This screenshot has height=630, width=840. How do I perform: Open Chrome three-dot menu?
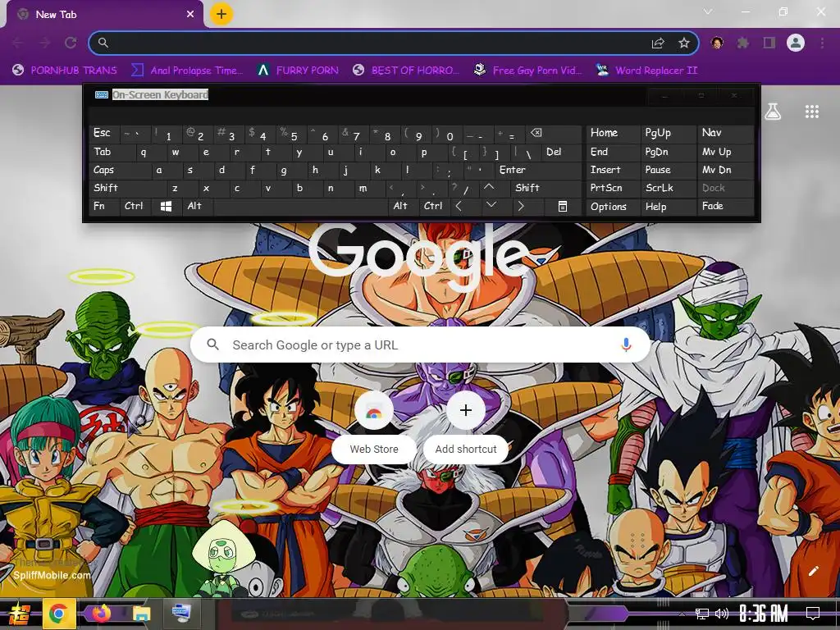click(x=822, y=43)
